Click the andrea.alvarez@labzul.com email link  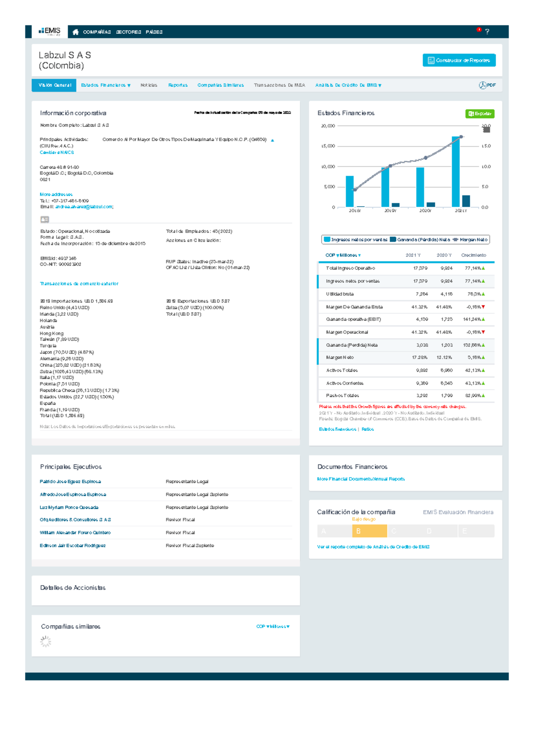pos(84,207)
